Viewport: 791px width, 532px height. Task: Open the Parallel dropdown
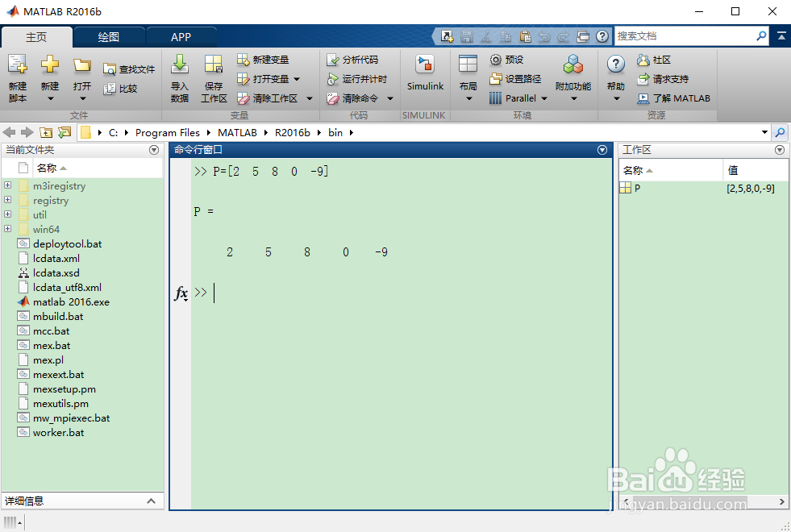click(x=518, y=98)
